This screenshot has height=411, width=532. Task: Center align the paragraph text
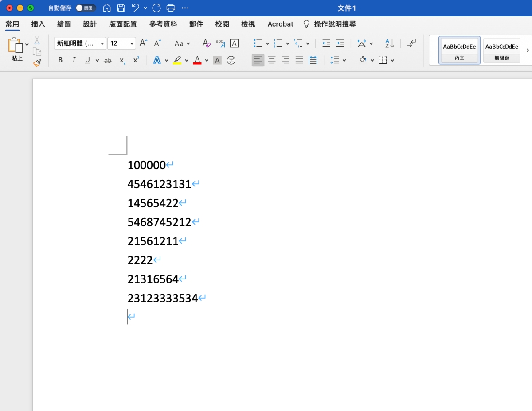tap(272, 60)
